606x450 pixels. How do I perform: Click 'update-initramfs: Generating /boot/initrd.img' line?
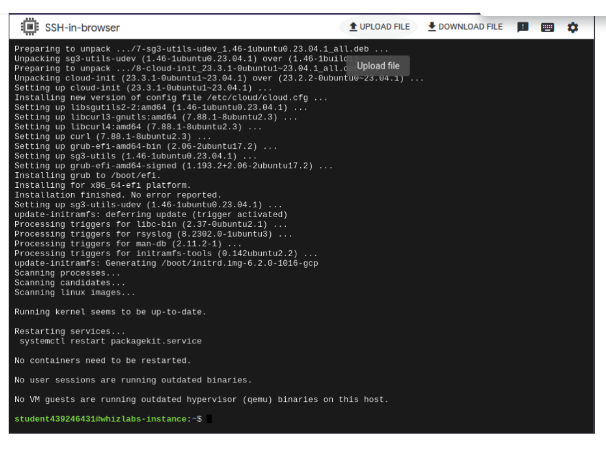(x=166, y=263)
